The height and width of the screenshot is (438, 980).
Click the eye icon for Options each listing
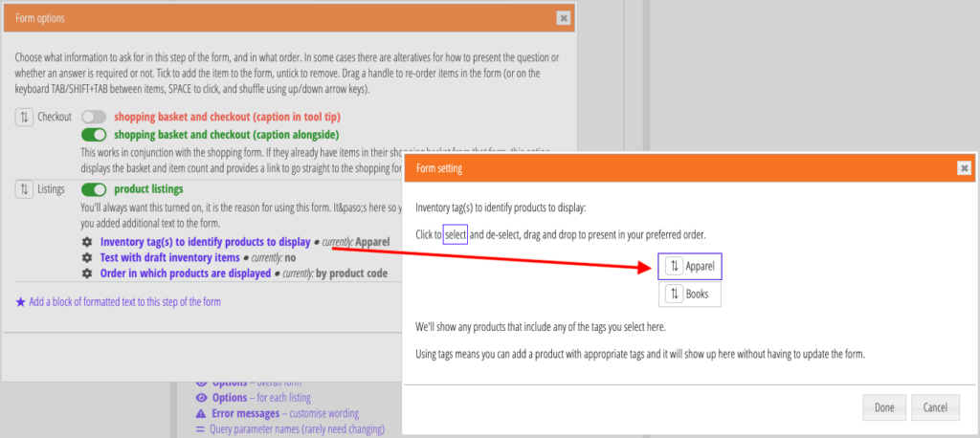pos(201,398)
